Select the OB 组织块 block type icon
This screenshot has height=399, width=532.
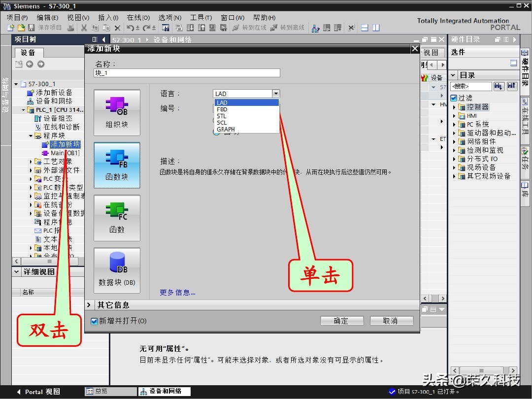(x=117, y=112)
